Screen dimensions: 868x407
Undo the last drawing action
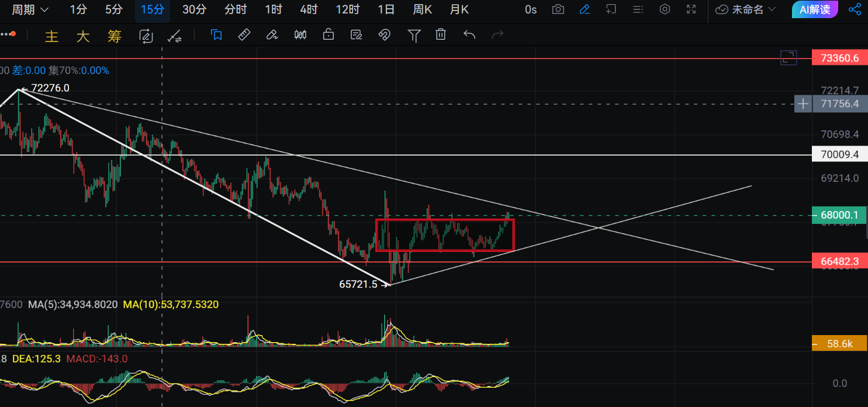[x=469, y=35]
